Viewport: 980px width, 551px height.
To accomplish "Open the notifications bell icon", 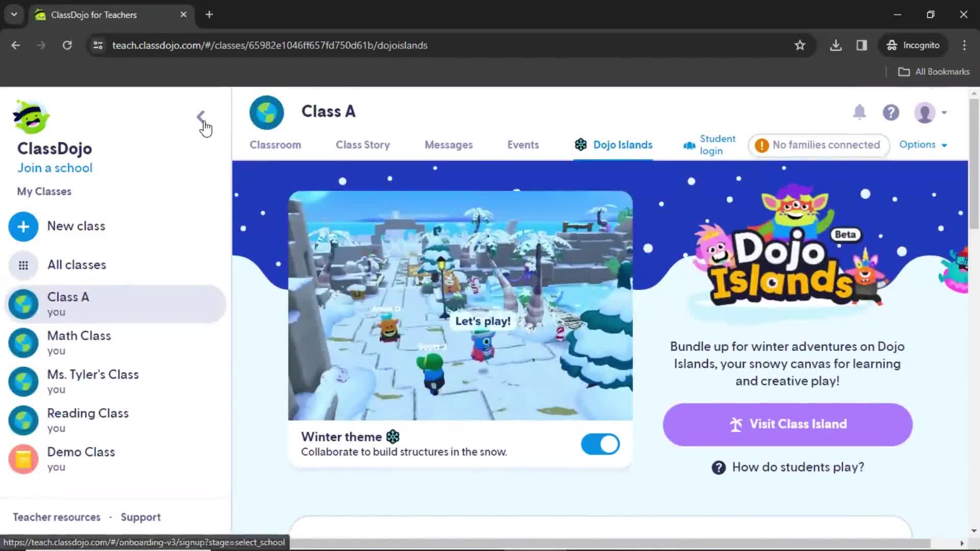I will pyautogui.click(x=860, y=112).
